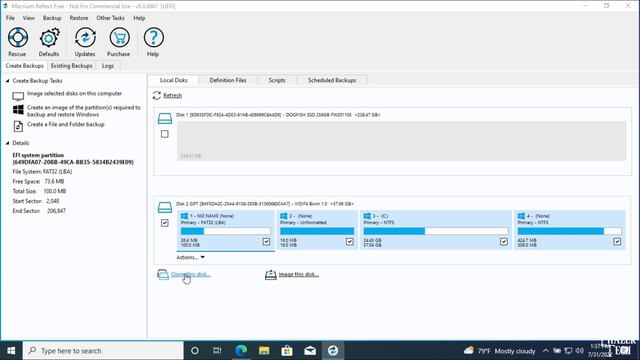Uncheck partition 4 NTFS checkbox
The height and width of the screenshot is (360, 640).
coord(617,242)
